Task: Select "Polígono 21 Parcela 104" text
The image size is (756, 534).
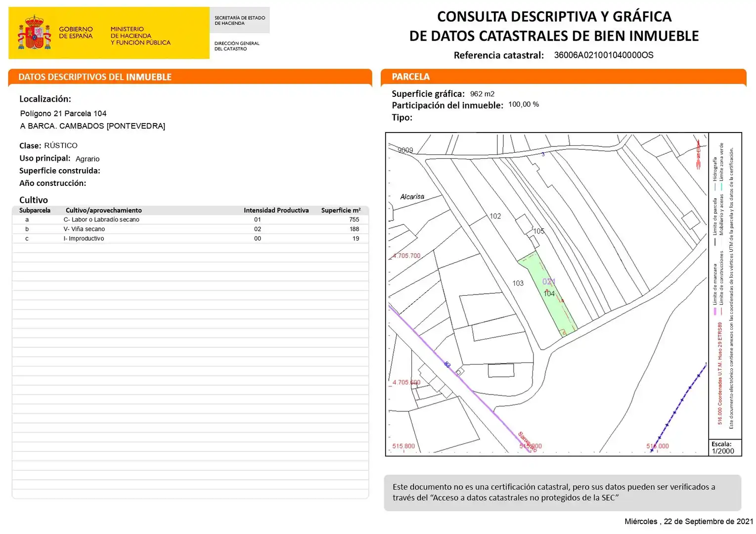Action: tap(63, 114)
